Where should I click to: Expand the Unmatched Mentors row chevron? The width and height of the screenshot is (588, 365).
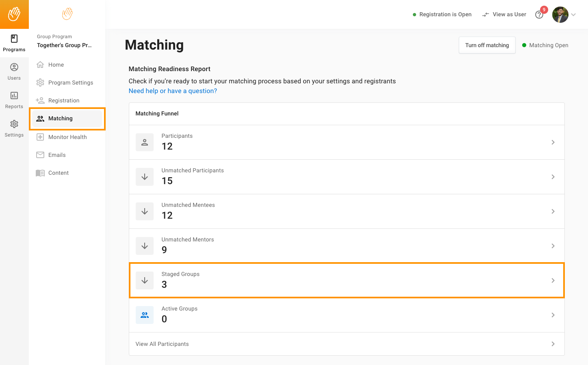[553, 246]
